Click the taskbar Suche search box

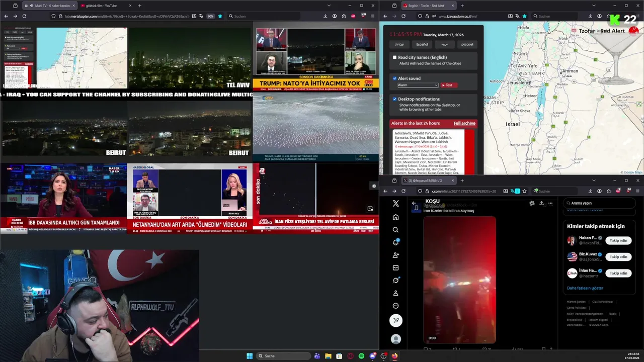tap(283, 356)
